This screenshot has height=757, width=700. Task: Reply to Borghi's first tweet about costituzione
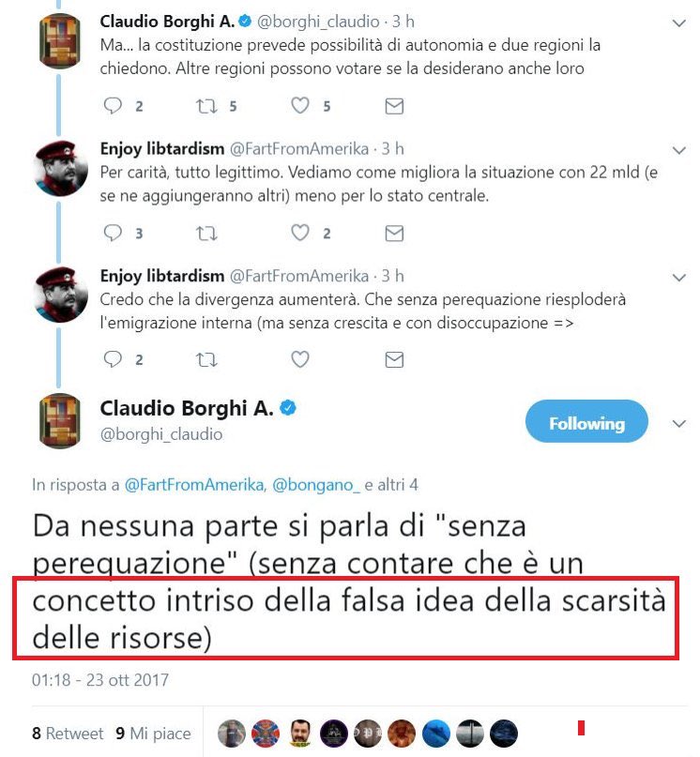(113, 105)
